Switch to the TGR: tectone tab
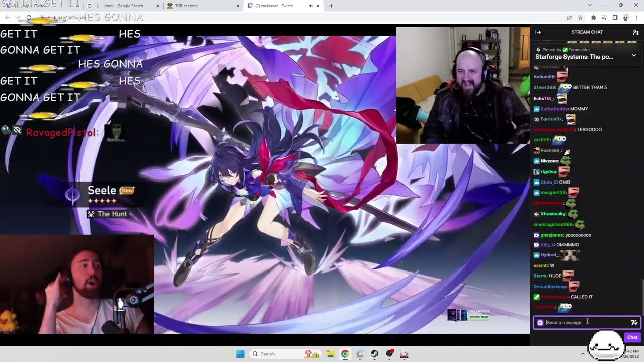 pos(202,6)
